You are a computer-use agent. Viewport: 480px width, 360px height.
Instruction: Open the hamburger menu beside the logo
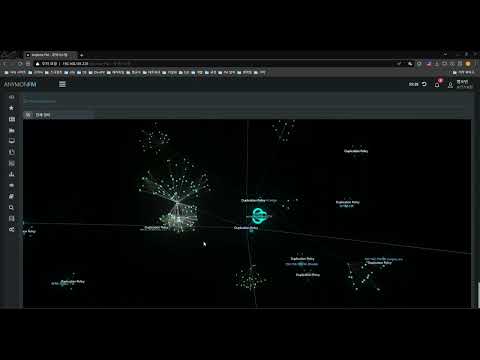click(x=62, y=84)
